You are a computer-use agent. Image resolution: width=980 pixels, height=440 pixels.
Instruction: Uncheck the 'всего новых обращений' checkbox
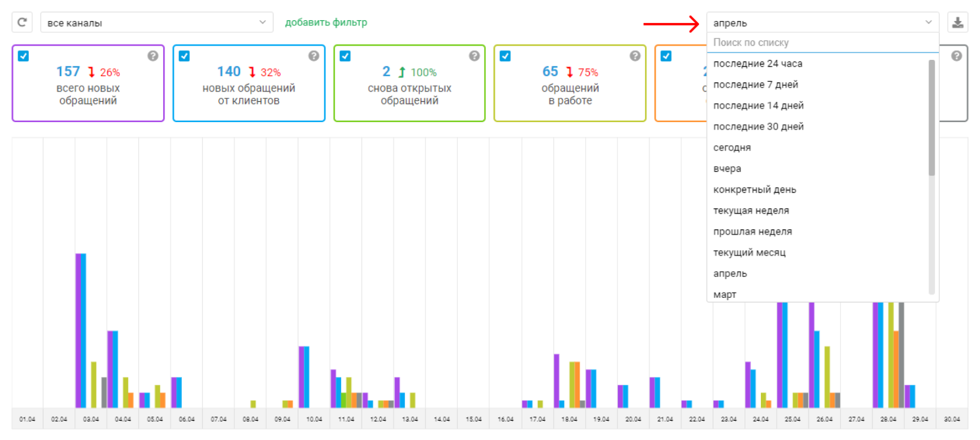24,56
